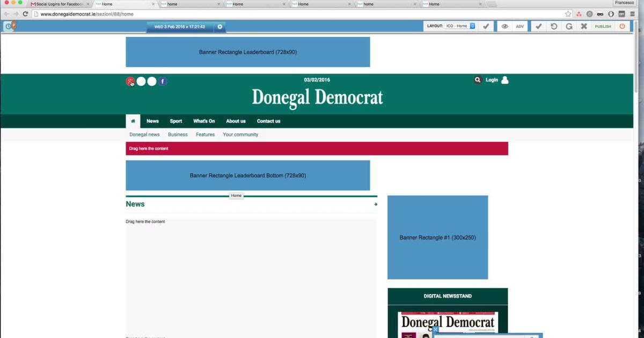Screen dimensions: 644x338
Task: Open the Chrome hamburger menu
Action: coord(633,14)
